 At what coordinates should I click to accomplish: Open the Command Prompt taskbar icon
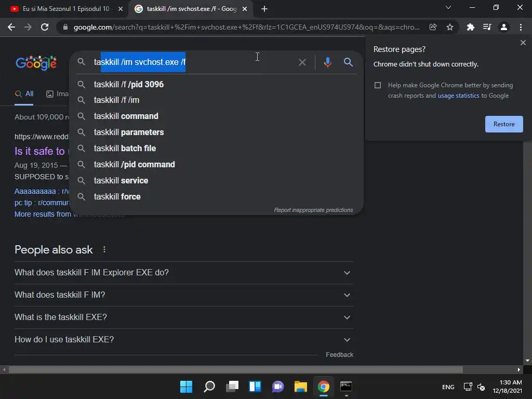click(346, 387)
